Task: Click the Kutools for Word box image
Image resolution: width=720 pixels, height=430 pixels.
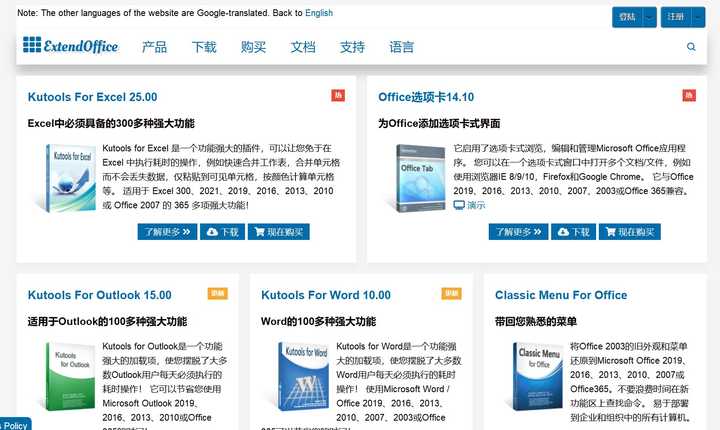Action: click(303, 376)
